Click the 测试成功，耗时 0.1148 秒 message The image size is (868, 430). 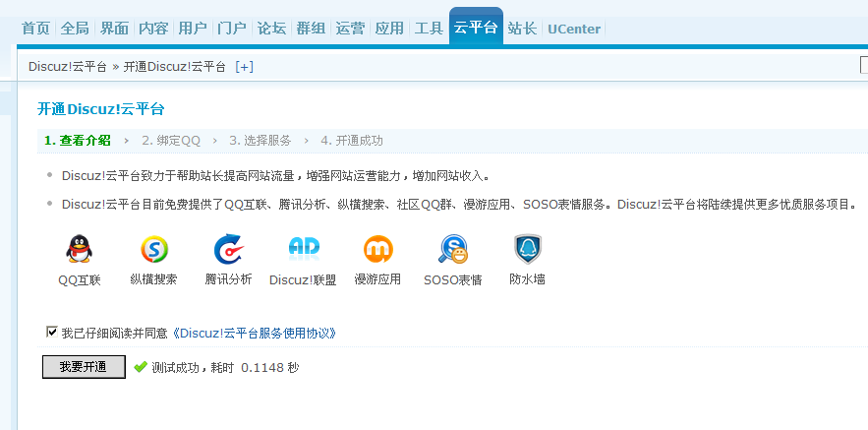(225, 367)
